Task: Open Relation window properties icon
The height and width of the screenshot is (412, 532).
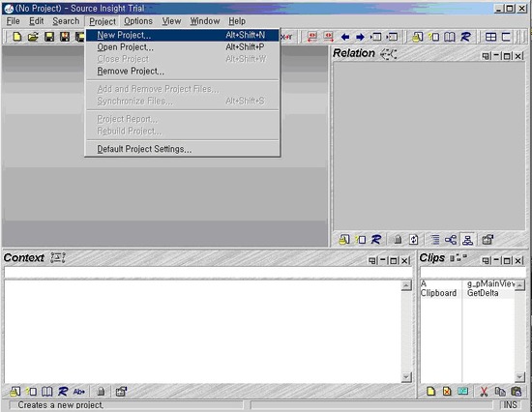Action: [x=488, y=240]
